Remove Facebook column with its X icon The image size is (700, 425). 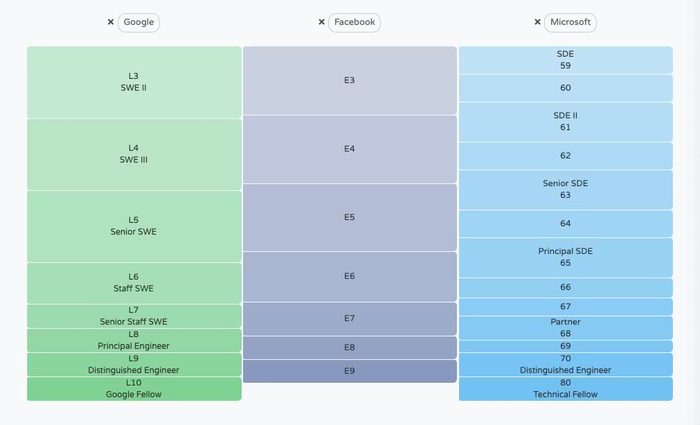(x=321, y=22)
